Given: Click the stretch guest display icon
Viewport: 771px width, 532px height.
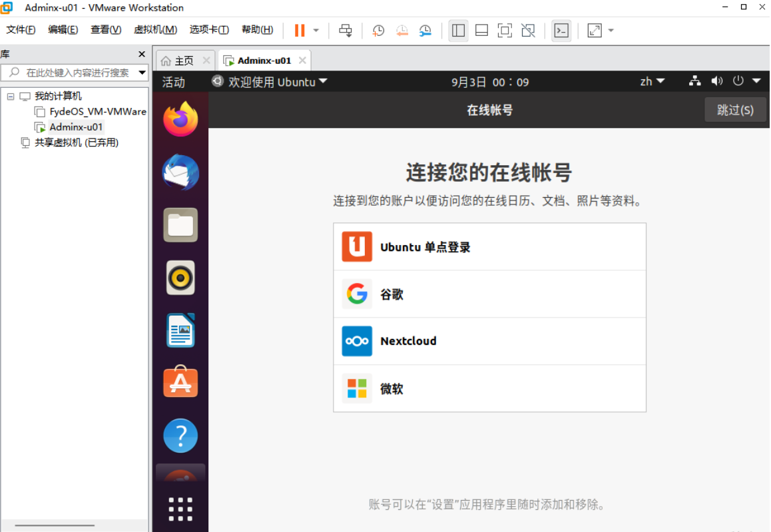Looking at the screenshot, I should [595, 31].
